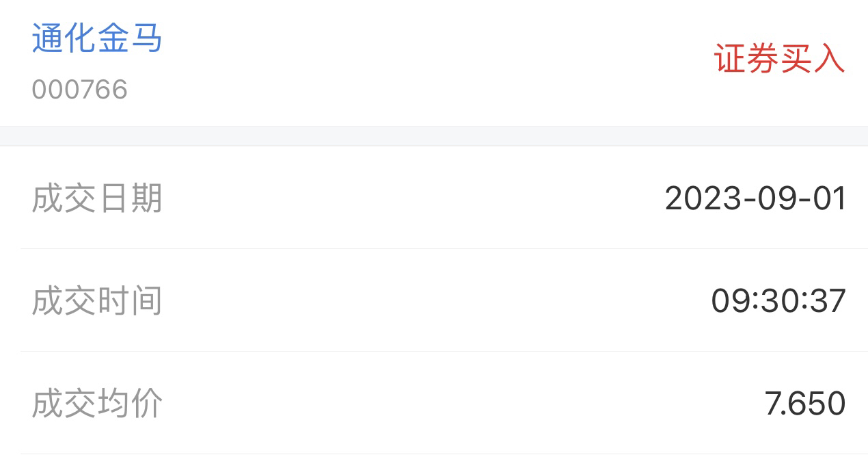The height and width of the screenshot is (457, 868).
Task: Tap the gray divider below the stock header
Action: tap(434, 136)
